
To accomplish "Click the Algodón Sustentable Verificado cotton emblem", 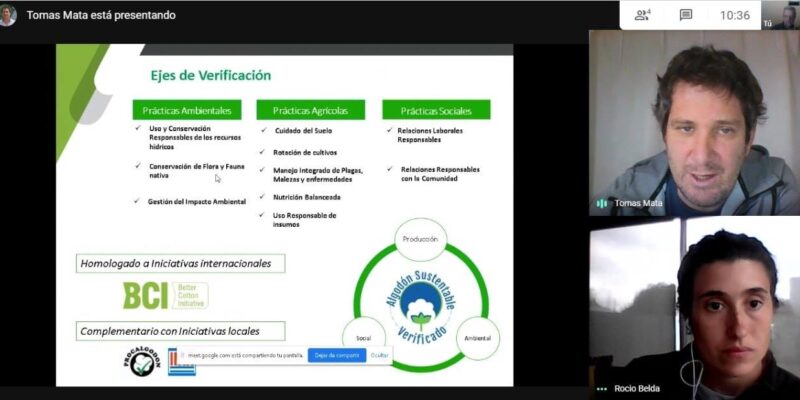I will coord(421,299).
